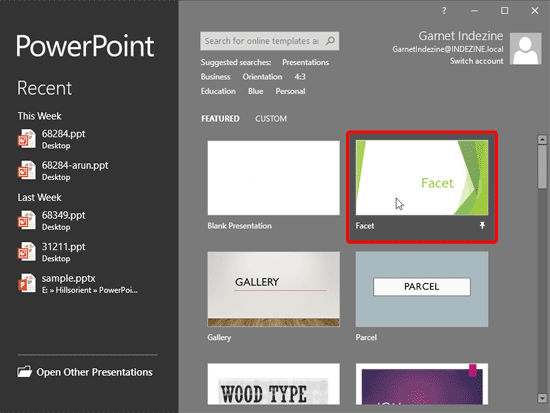Click the Garnet Indezine account name
This screenshot has width=550, height=413.
pyautogui.click(x=461, y=36)
